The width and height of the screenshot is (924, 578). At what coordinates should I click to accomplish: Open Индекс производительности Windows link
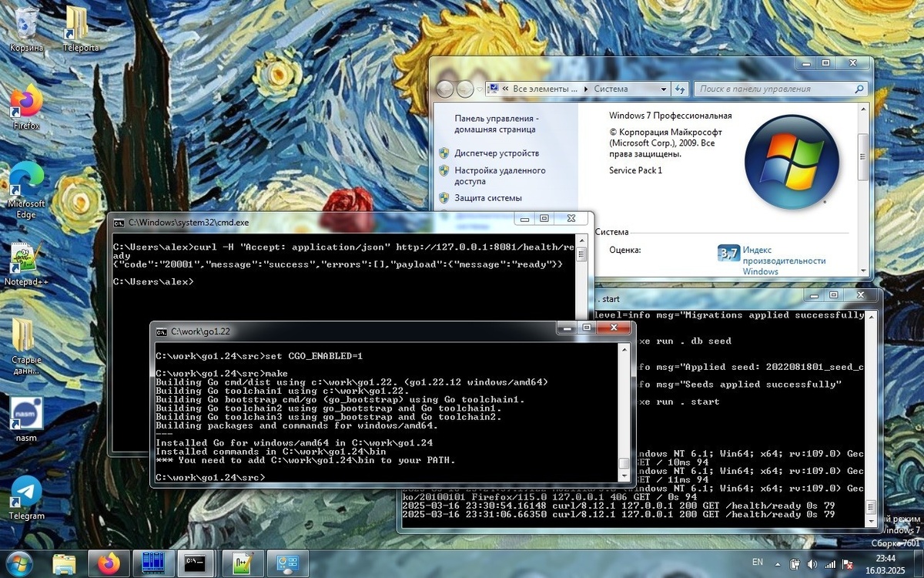784,260
